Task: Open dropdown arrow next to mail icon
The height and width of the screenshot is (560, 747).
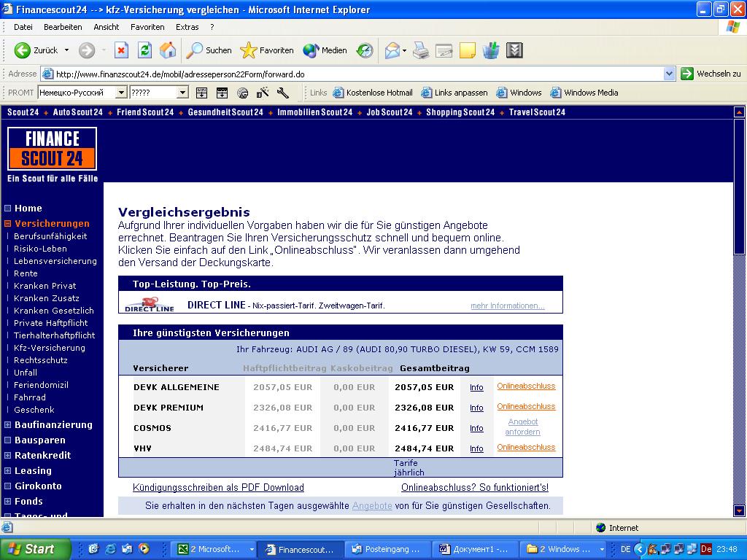Action: click(x=404, y=50)
